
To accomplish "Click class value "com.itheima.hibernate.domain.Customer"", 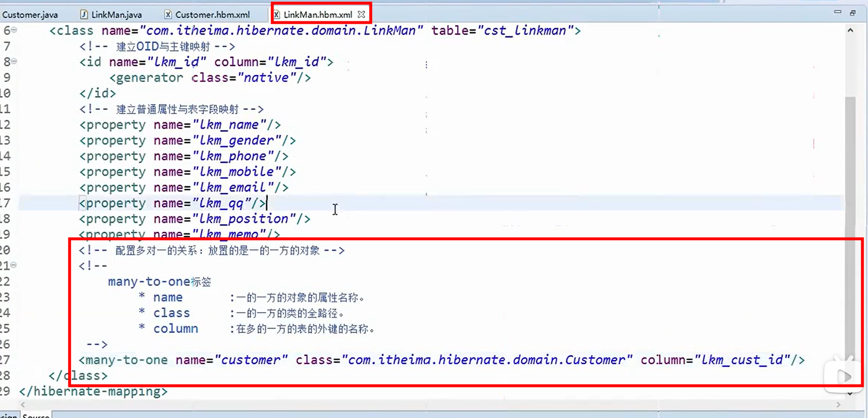I will pyautogui.click(x=487, y=360).
